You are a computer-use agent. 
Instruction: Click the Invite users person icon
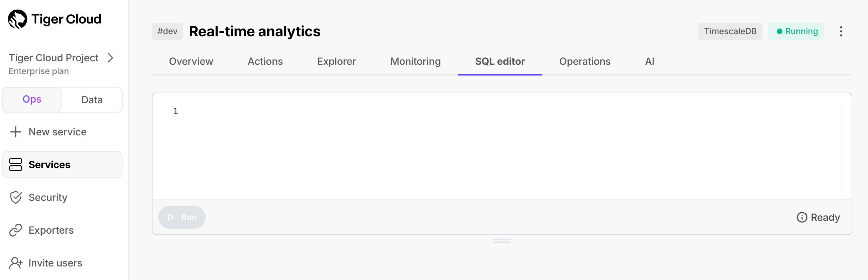[x=16, y=263]
